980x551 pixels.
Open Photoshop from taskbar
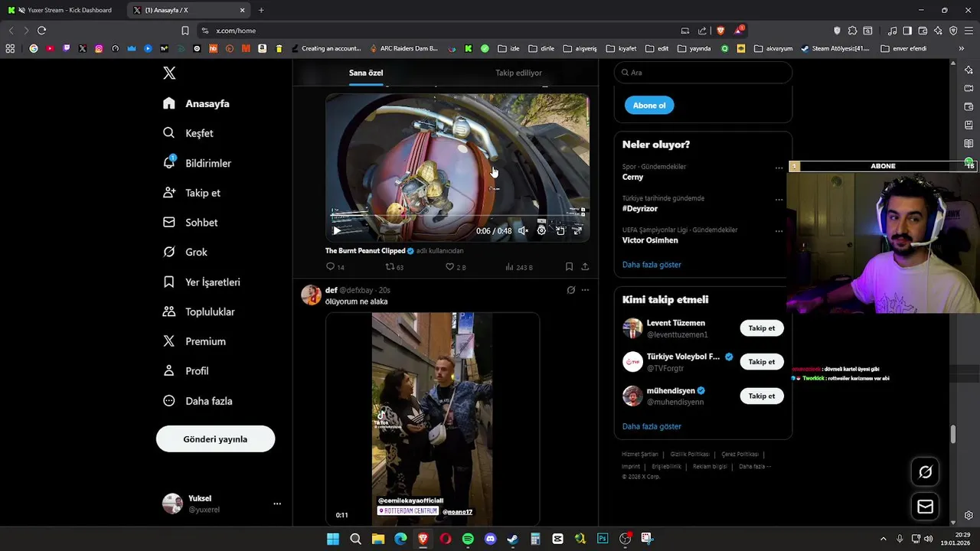[x=603, y=539]
